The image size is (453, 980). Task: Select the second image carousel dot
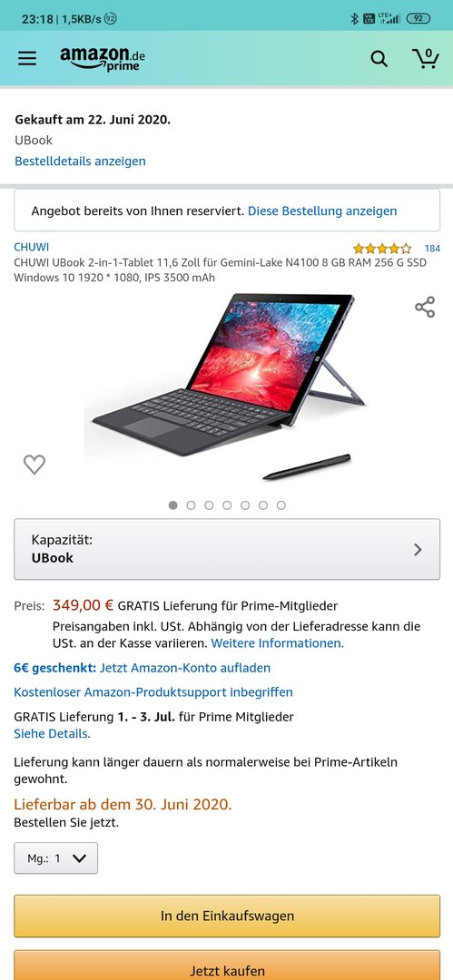[x=192, y=505]
